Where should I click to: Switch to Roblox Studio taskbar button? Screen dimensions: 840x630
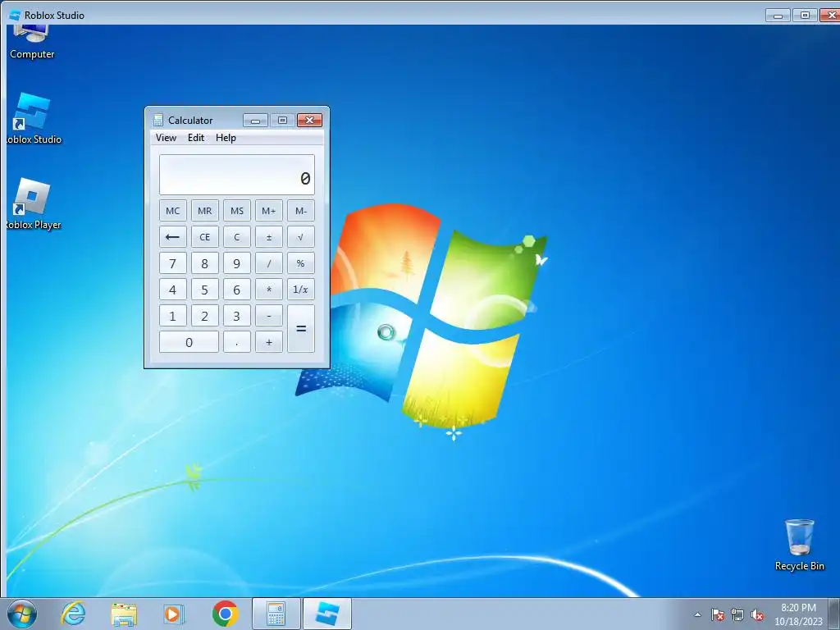[326, 614]
